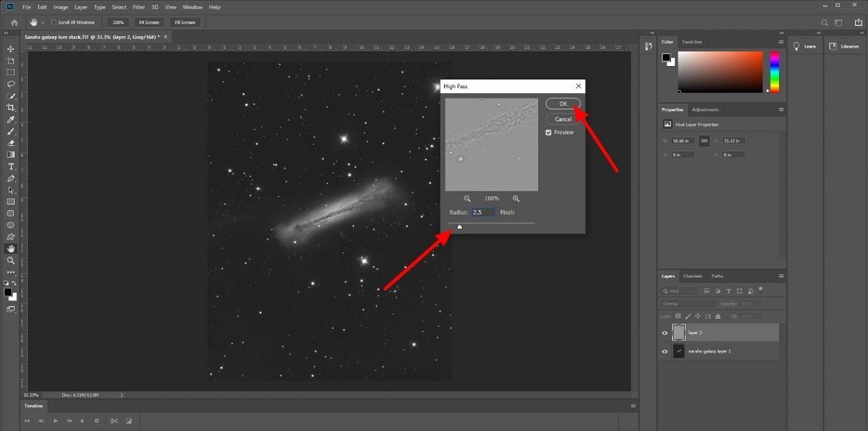Viewport: 868px width, 431px height.
Task: Click the hue spectrum strip in Color panel
Action: pyautogui.click(x=775, y=71)
